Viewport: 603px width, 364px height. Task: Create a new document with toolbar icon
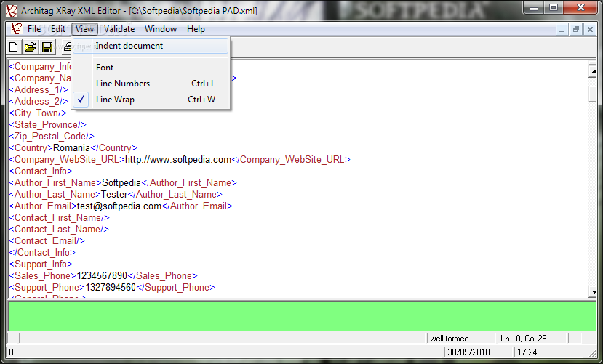[x=14, y=47]
